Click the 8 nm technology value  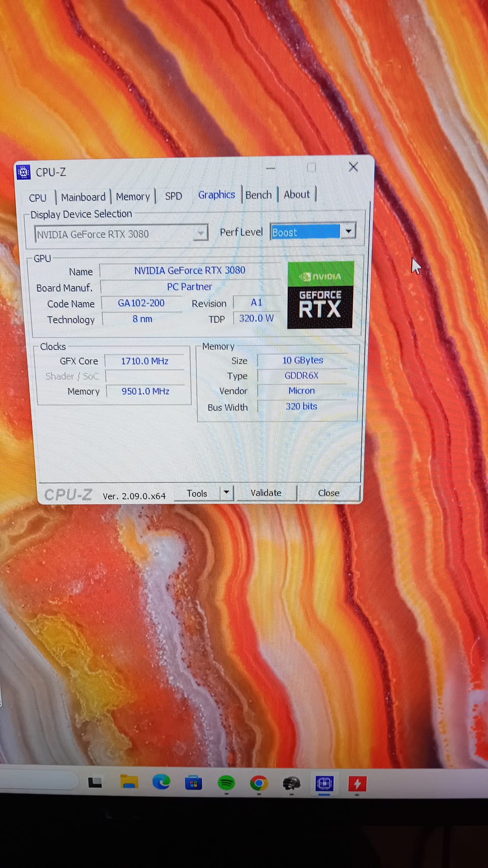(x=142, y=319)
